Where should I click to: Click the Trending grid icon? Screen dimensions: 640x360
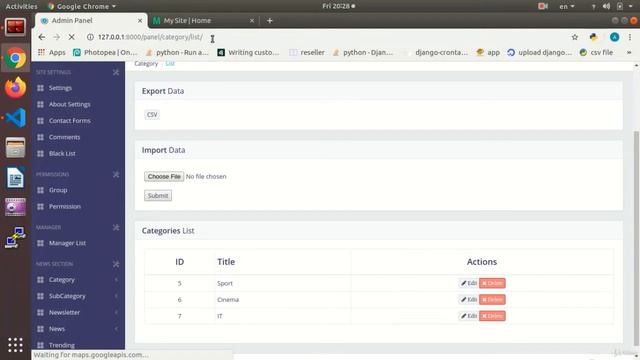tap(40, 345)
